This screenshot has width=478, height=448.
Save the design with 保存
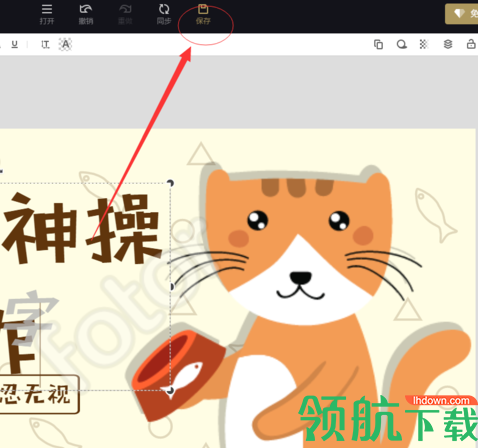(203, 14)
